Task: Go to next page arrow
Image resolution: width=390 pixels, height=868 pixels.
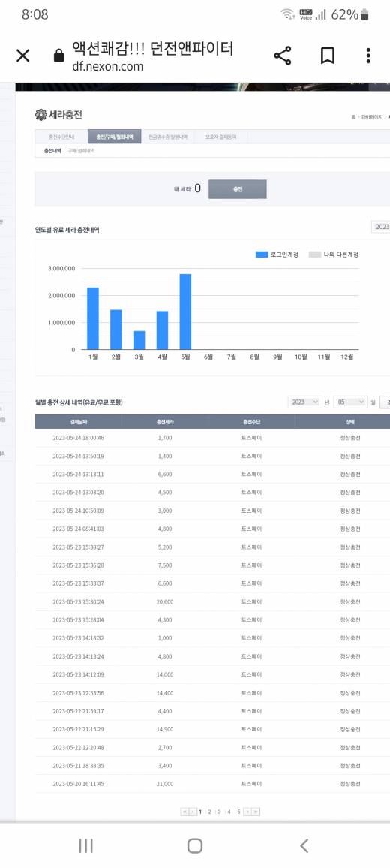Action: point(247,812)
